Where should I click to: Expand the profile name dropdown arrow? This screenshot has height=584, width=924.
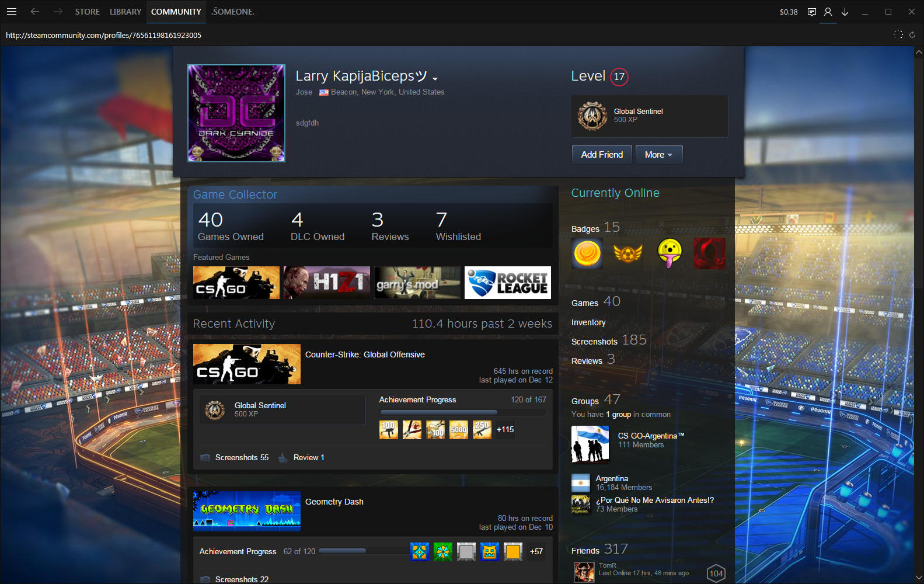(435, 78)
